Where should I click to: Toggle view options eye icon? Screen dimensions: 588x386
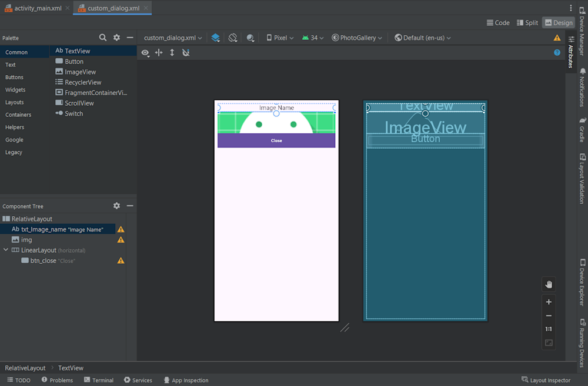coord(145,52)
